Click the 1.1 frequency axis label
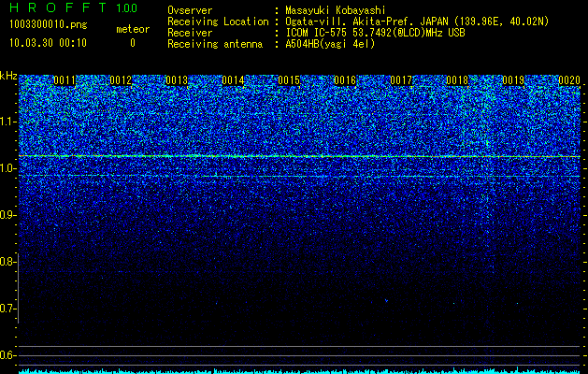Image resolution: width=588 pixels, height=374 pixels. coord(7,122)
